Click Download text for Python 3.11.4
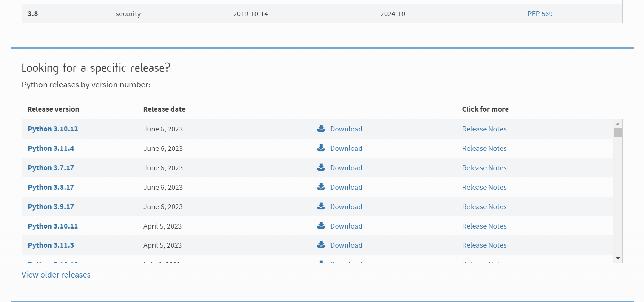The image size is (644, 302). tap(346, 148)
